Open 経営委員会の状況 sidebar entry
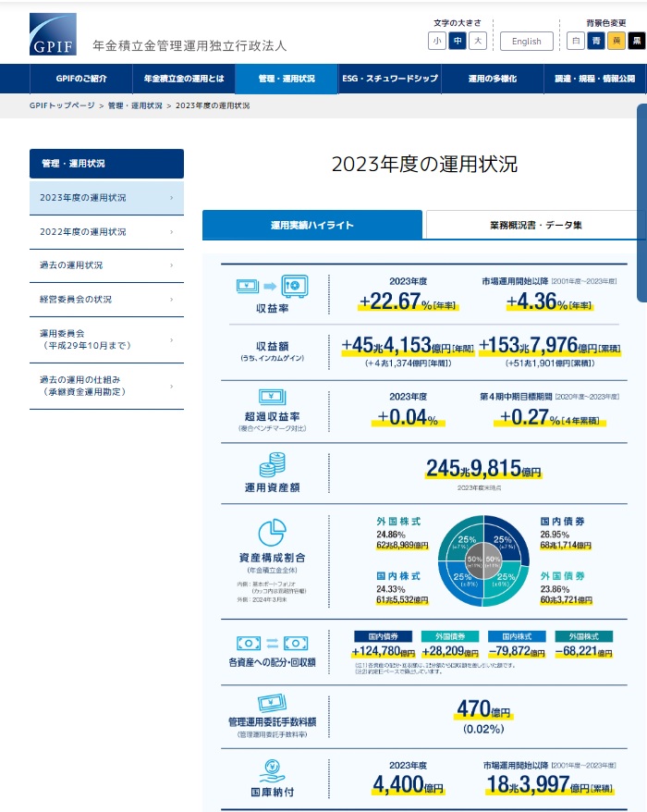This screenshot has width=647, height=812. pyautogui.click(x=106, y=300)
